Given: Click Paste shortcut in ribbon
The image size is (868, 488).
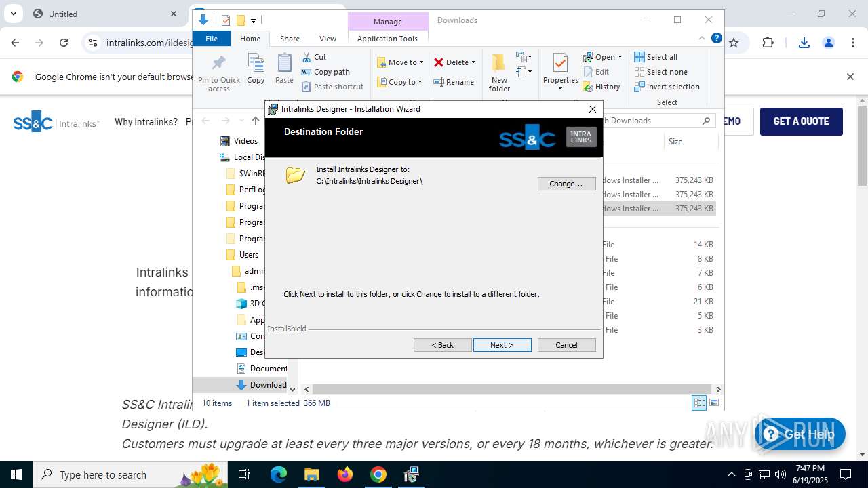Looking at the screenshot, I should coord(333,87).
